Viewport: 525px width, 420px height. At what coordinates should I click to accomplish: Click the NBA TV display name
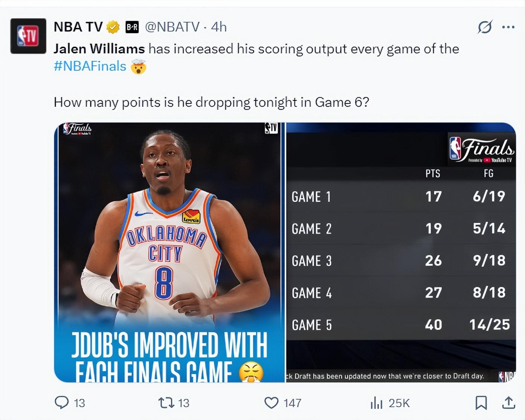coord(78,27)
